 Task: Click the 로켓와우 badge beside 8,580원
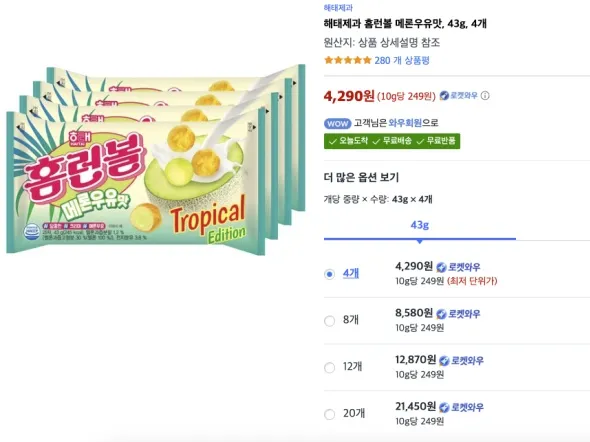(x=458, y=314)
